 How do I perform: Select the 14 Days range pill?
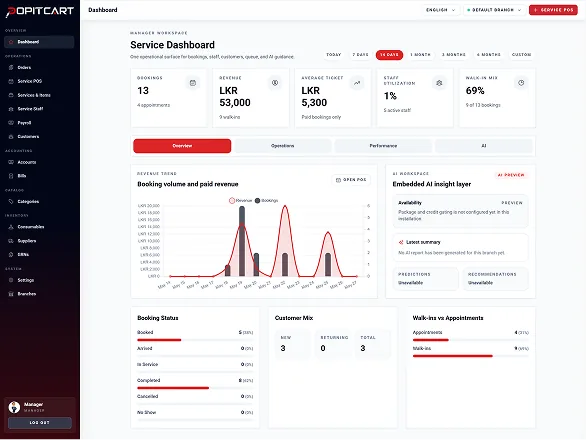[389, 55]
